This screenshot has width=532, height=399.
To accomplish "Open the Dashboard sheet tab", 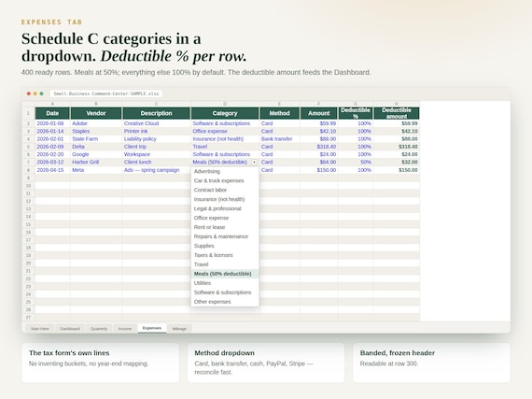I will [70, 329].
